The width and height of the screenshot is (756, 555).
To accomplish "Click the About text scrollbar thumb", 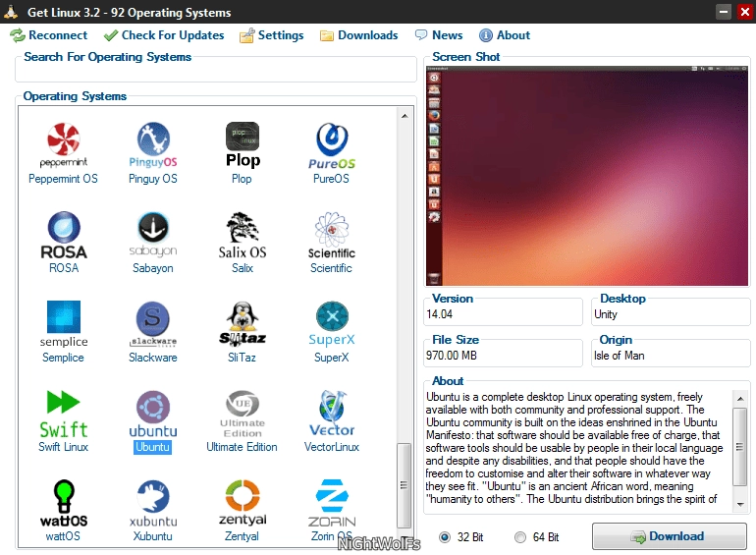I will (x=740, y=447).
